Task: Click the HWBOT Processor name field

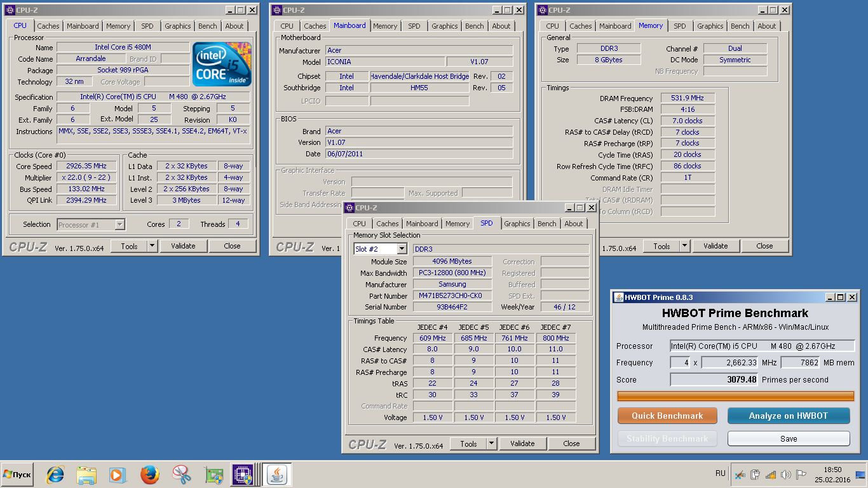Action: 763,346
